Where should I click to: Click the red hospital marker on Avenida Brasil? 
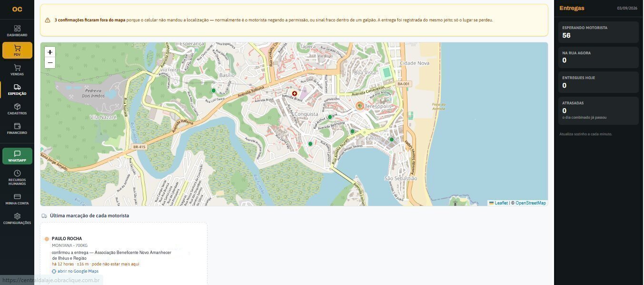[x=294, y=94]
